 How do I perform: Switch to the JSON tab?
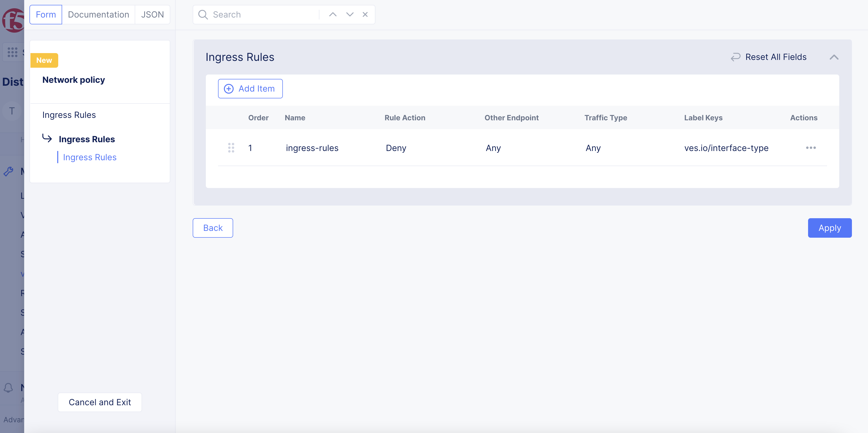pos(152,14)
